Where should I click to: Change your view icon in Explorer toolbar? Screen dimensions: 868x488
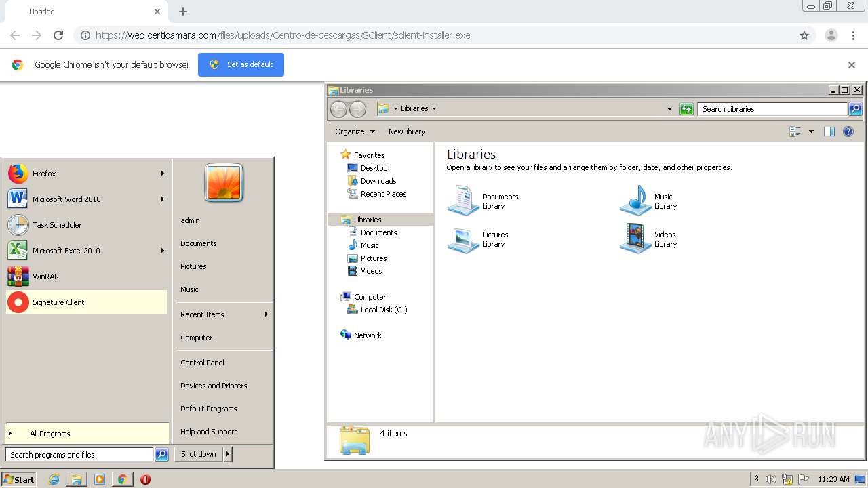[x=795, y=131]
